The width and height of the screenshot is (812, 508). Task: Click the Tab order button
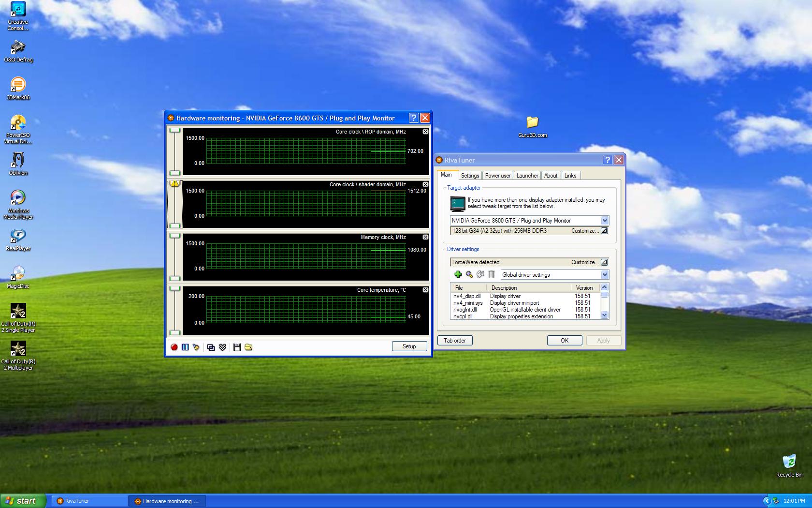coord(455,341)
